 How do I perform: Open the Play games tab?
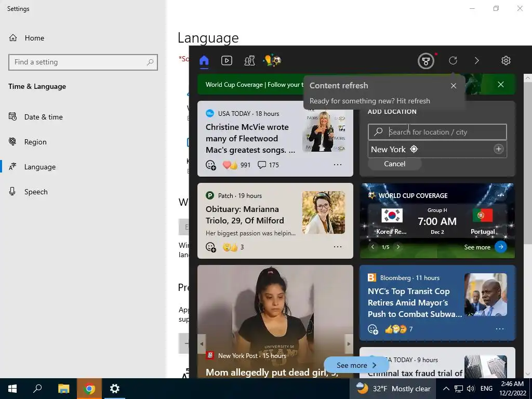click(249, 61)
